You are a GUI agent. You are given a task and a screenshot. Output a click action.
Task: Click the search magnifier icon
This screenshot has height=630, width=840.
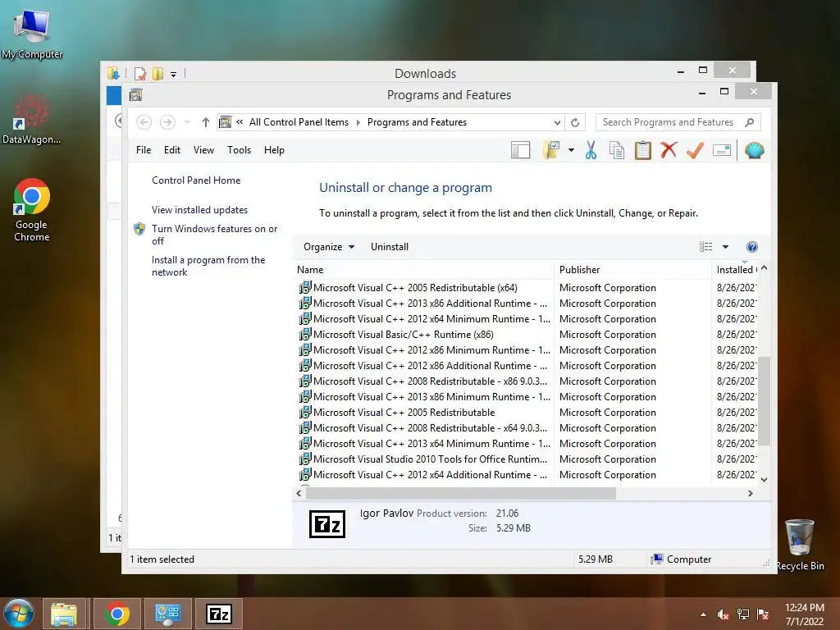[750, 122]
